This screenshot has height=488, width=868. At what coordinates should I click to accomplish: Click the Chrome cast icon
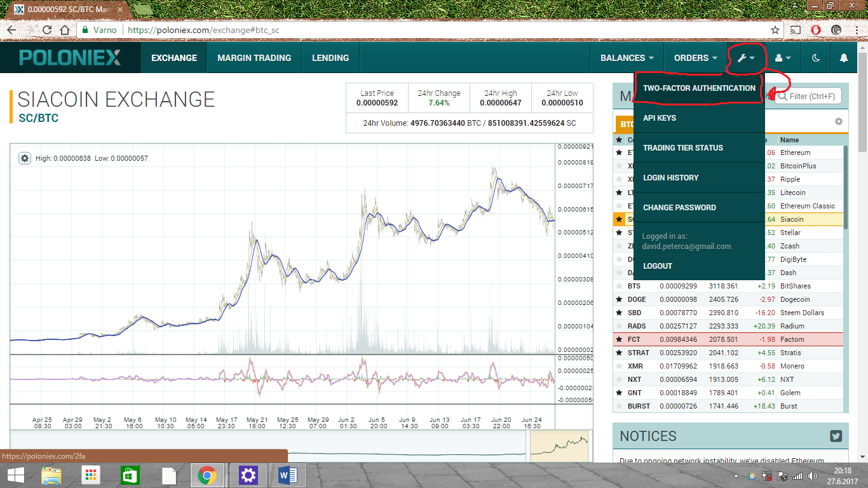click(x=796, y=30)
